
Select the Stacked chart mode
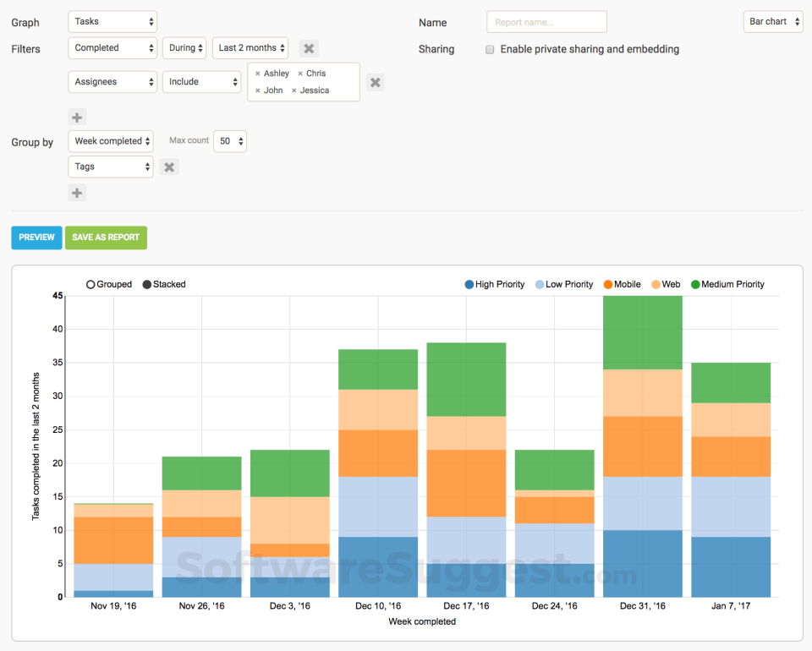pos(147,285)
